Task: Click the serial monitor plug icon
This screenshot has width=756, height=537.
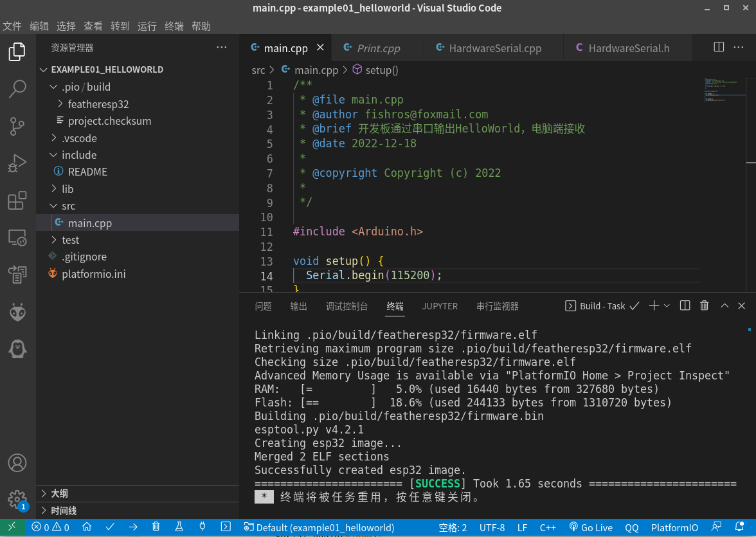Action: [x=203, y=527]
